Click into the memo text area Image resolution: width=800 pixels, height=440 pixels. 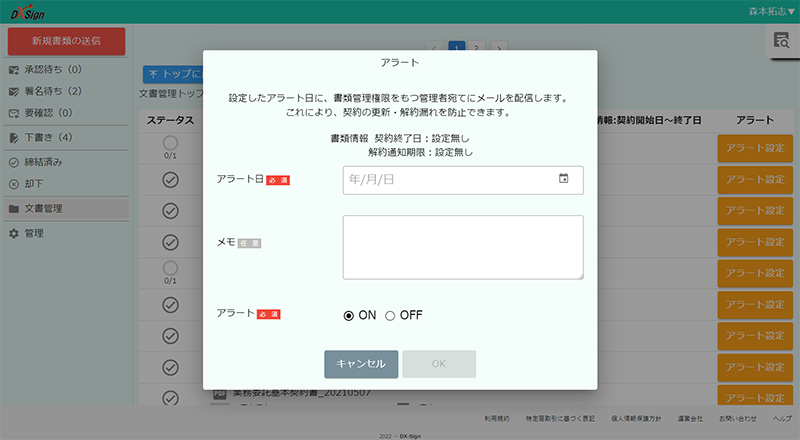[463, 248]
